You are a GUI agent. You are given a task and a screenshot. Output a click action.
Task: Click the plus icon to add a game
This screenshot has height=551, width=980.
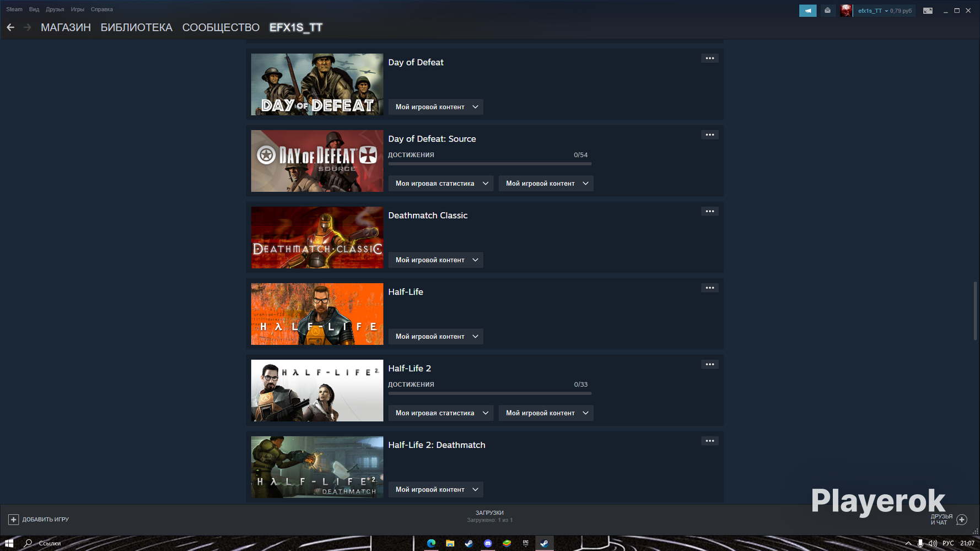[x=13, y=520]
